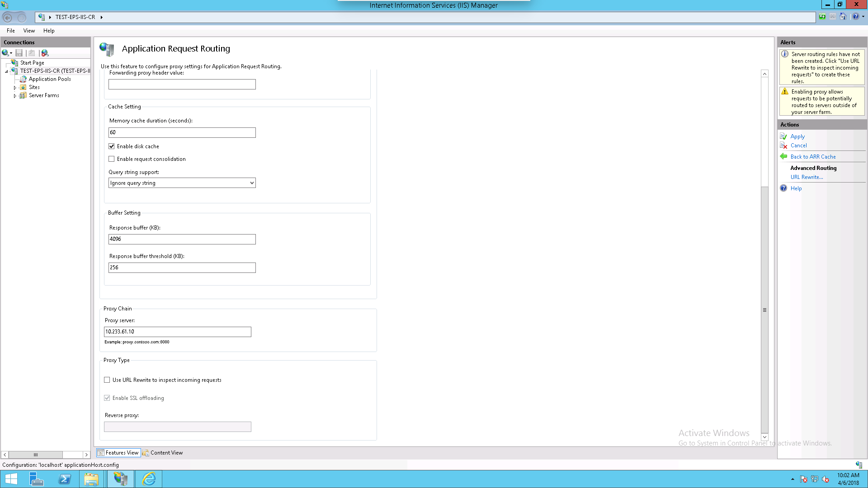The width and height of the screenshot is (868, 488).
Task: Click the Apply checkmark icon
Action: point(783,136)
